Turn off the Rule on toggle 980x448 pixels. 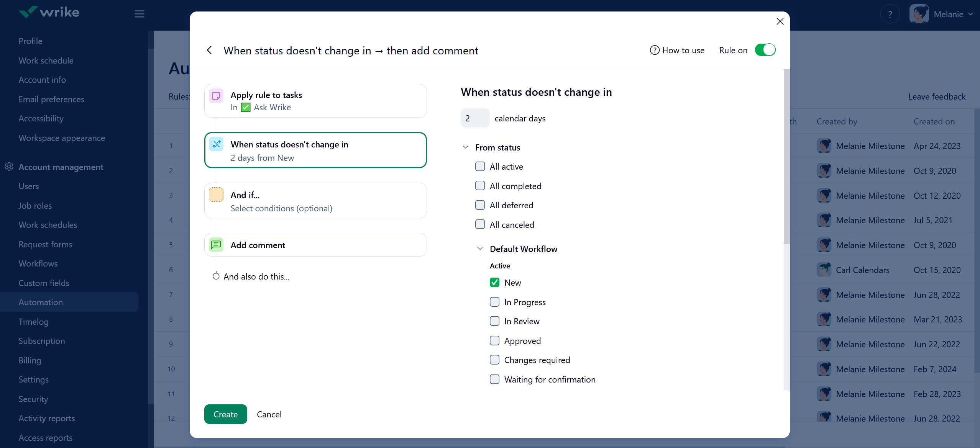point(765,50)
